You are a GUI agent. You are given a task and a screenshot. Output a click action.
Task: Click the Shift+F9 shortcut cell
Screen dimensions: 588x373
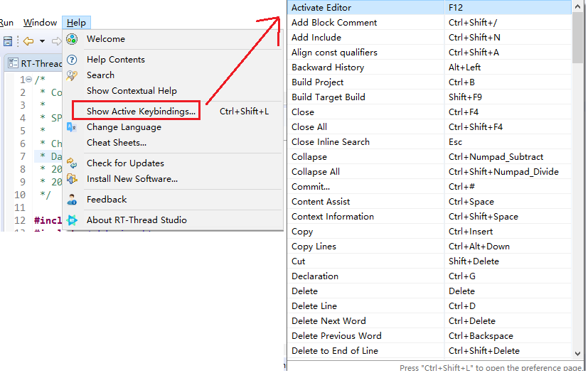(x=508, y=97)
